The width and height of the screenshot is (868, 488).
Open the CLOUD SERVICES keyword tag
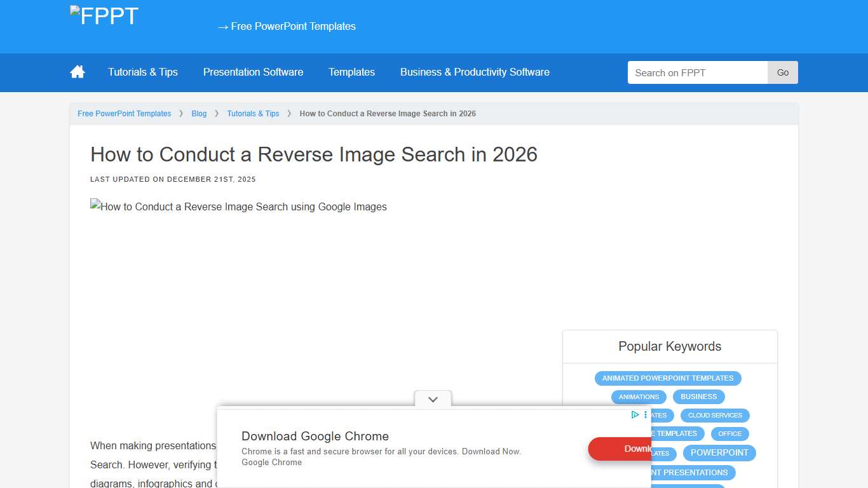click(715, 415)
